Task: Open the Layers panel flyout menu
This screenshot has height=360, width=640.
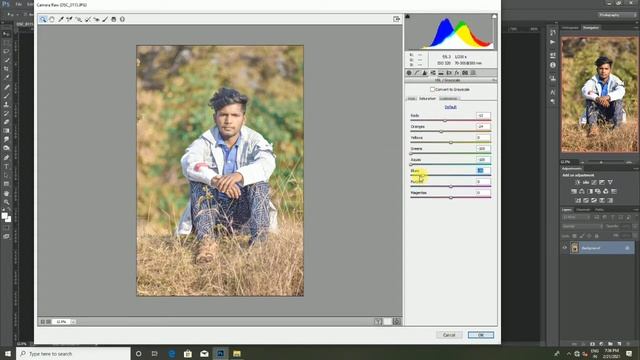Action: pos(636,210)
